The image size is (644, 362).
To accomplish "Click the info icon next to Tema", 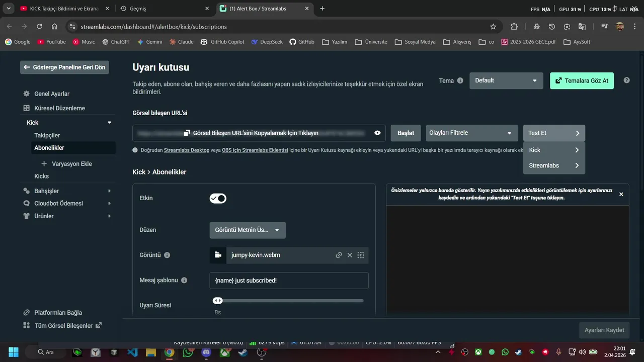I will click(460, 80).
